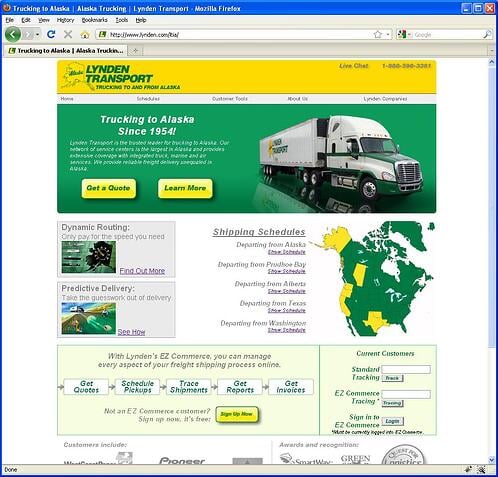
Task: Open the Shipping Schedules heading link
Action: [x=259, y=232]
